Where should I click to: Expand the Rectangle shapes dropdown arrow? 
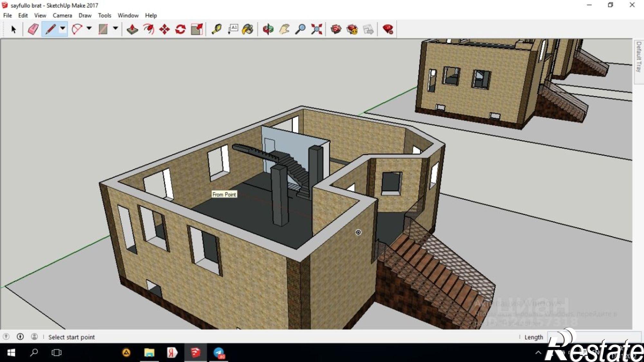(115, 28)
